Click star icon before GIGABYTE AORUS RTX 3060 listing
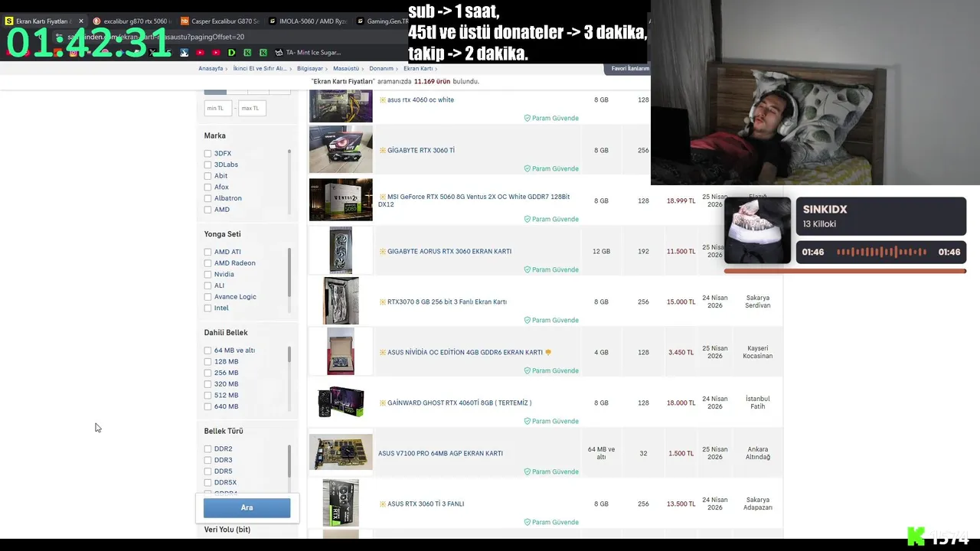This screenshot has height=551, width=980. pos(383,251)
